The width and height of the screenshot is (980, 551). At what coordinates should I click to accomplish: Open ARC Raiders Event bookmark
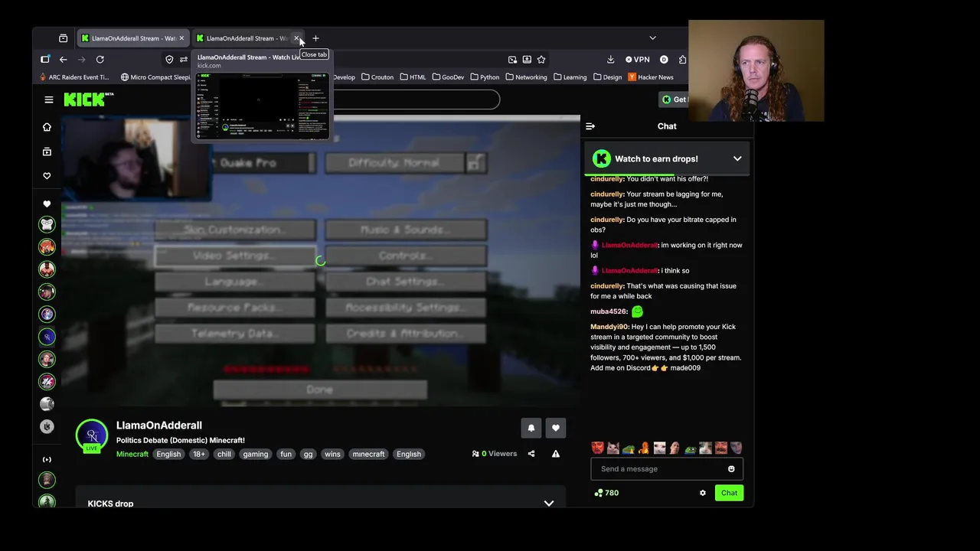click(x=73, y=77)
